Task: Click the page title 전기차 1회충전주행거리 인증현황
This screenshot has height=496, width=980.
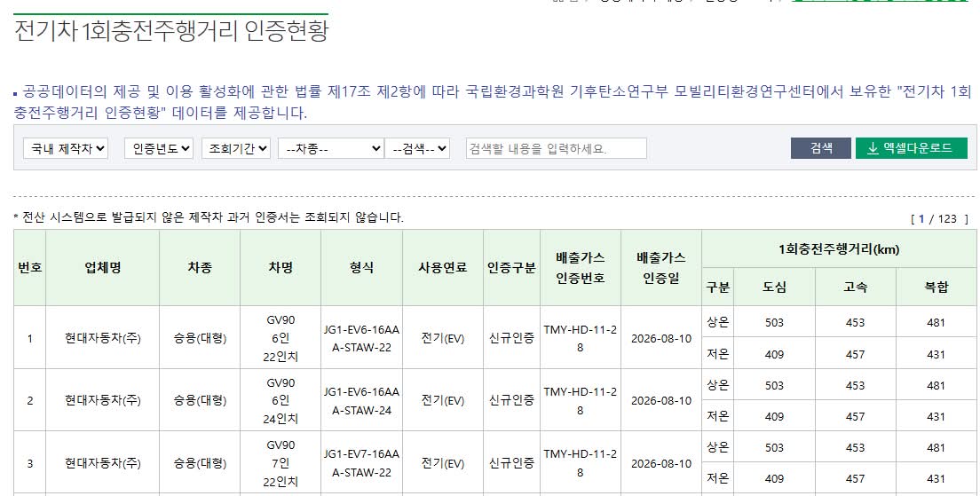Action: 170,30
